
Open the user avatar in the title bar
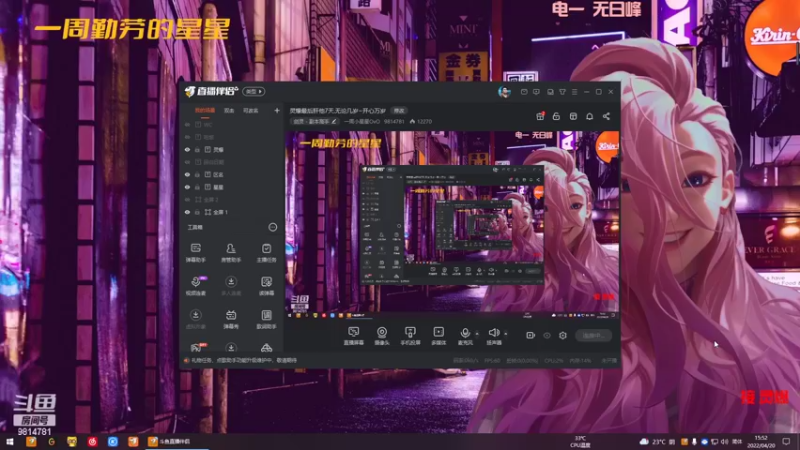(504, 92)
